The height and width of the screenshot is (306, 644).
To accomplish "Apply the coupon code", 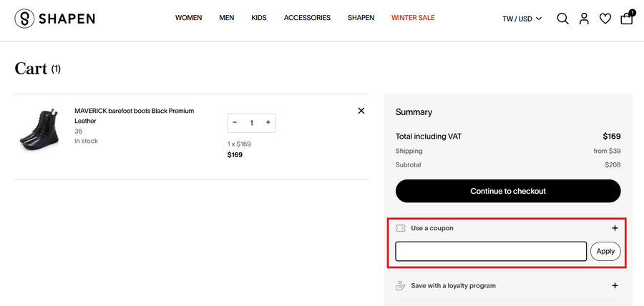I will [x=605, y=252].
